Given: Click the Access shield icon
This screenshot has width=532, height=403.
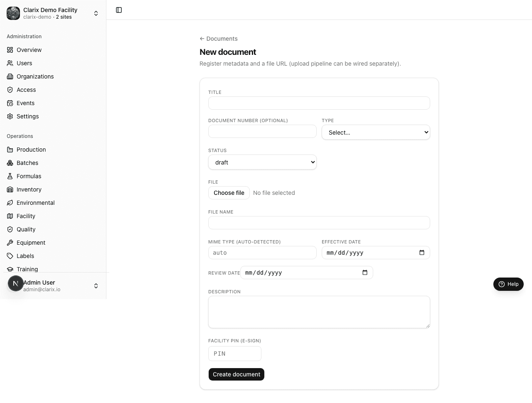Looking at the screenshot, I should coord(10,90).
